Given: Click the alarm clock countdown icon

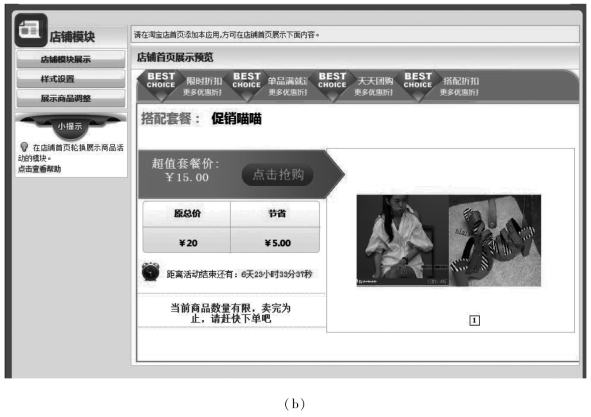Looking at the screenshot, I should click(x=150, y=271).
